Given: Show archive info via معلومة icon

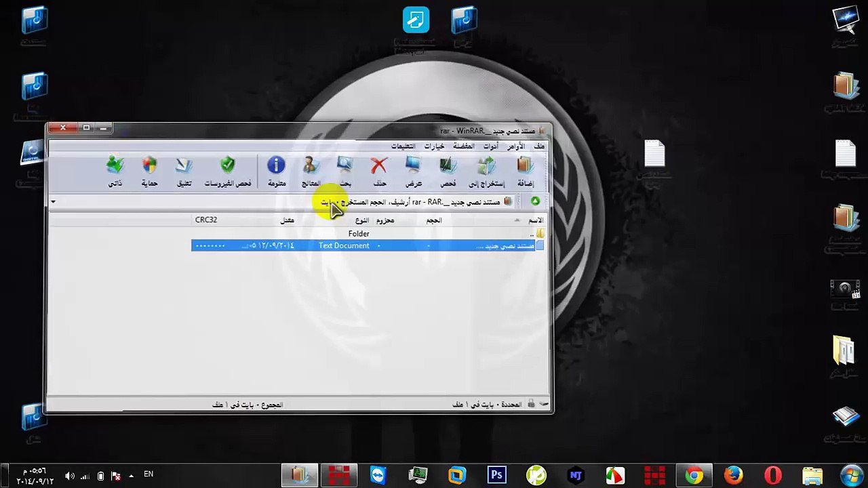Looking at the screenshot, I should tap(276, 171).
